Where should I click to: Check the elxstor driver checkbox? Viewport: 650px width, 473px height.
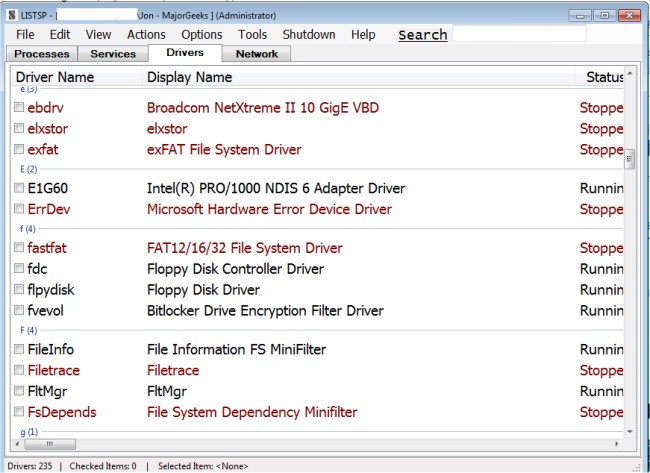click(19, 129)
